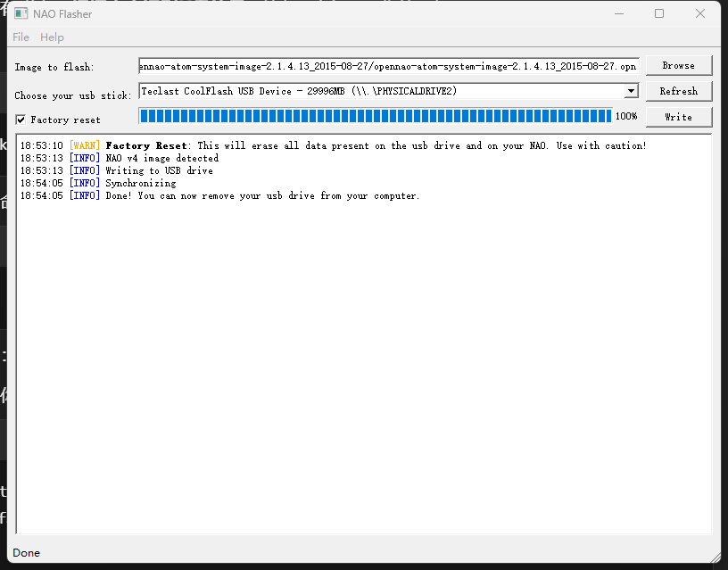Close the NAO Flasher window
This screenshot has height=570, width=728.
[700, 13]
